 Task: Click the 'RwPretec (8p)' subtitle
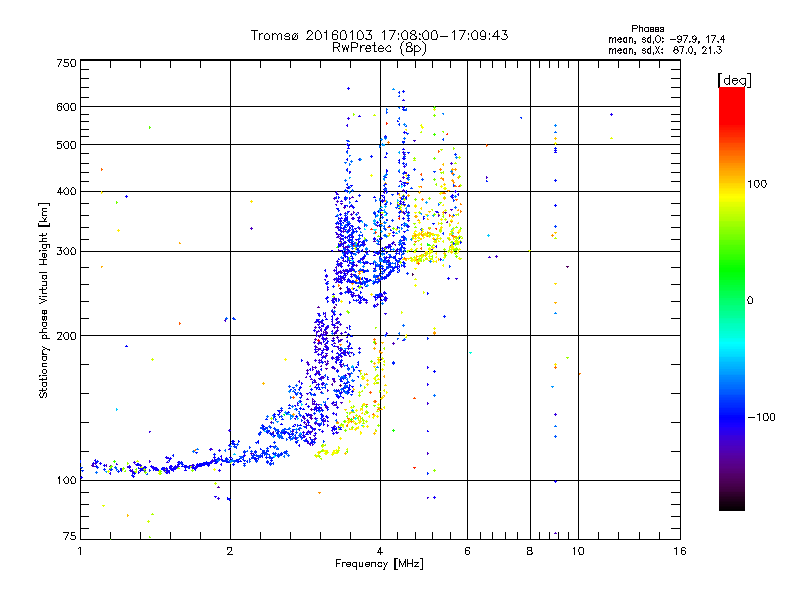[x=379, y=48]
